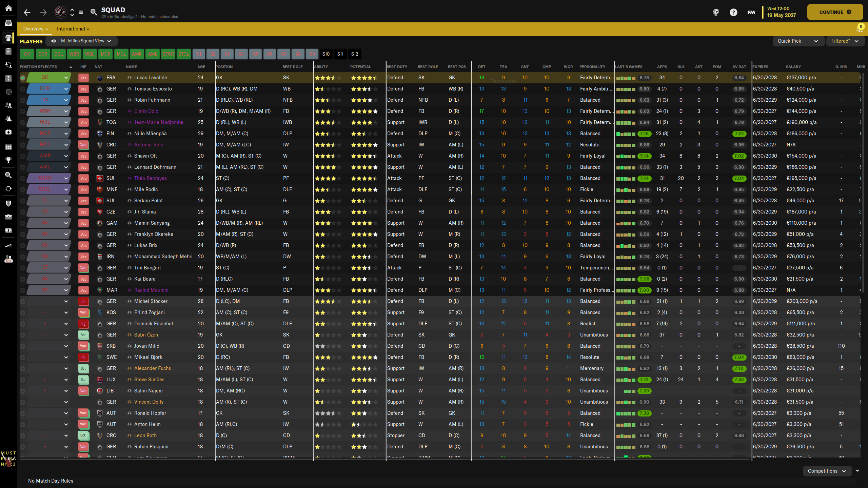Select the row checkbox for Michel Stöcker
Screen dimensions: 868x488
pos(23,302)
